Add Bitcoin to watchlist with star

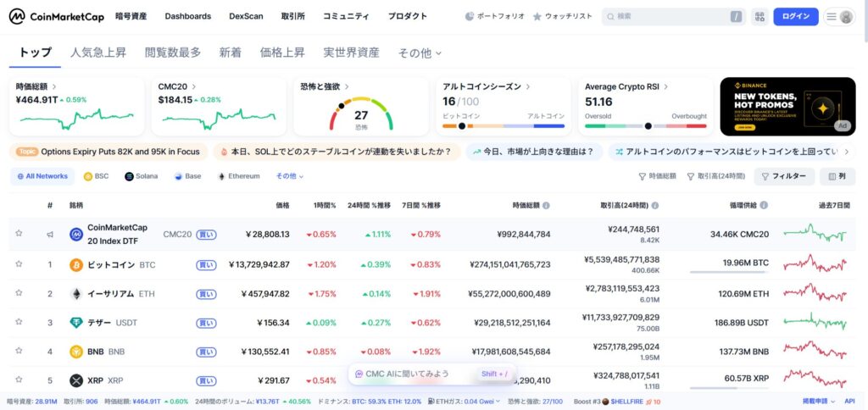pos(19,264)
